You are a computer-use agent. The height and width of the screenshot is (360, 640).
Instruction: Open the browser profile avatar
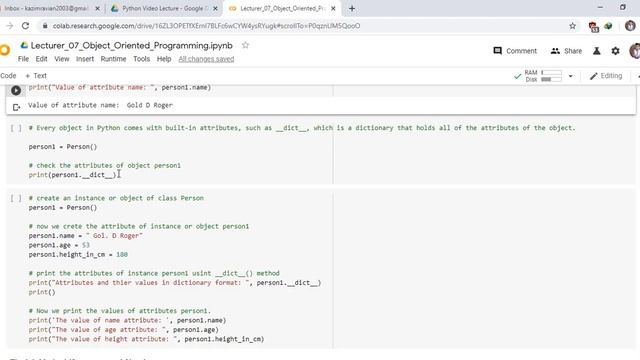pos(630,26)
